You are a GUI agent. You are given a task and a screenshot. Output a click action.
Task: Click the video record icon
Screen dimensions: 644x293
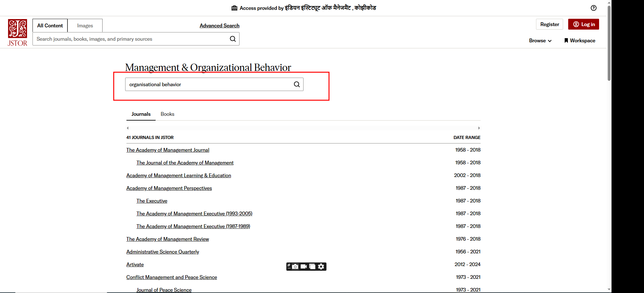(x=304, y=267)
